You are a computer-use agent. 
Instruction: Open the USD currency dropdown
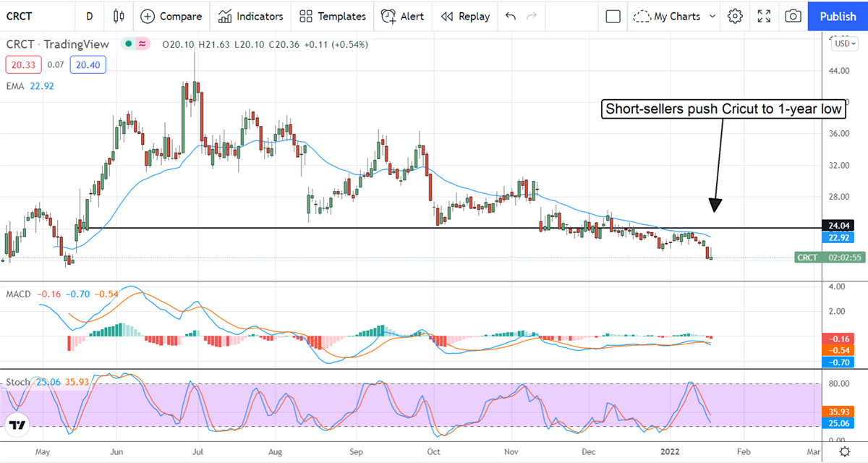tap(844, 43)
